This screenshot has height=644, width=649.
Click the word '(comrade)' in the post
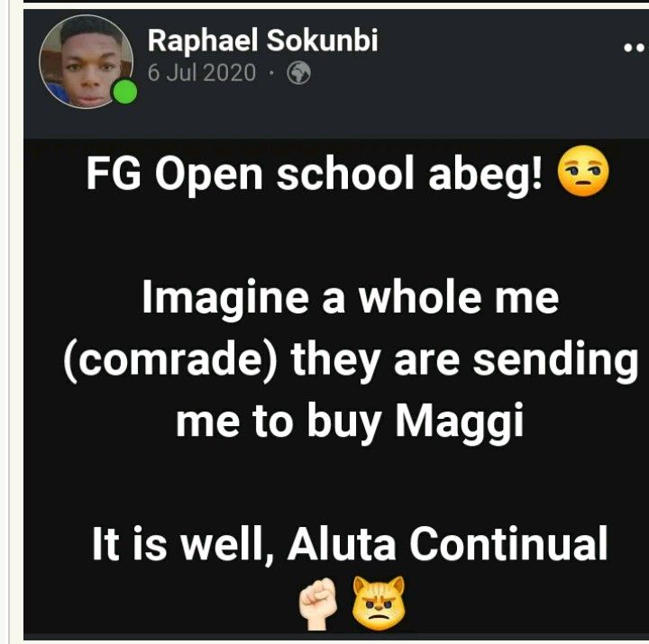click(170, 360)
